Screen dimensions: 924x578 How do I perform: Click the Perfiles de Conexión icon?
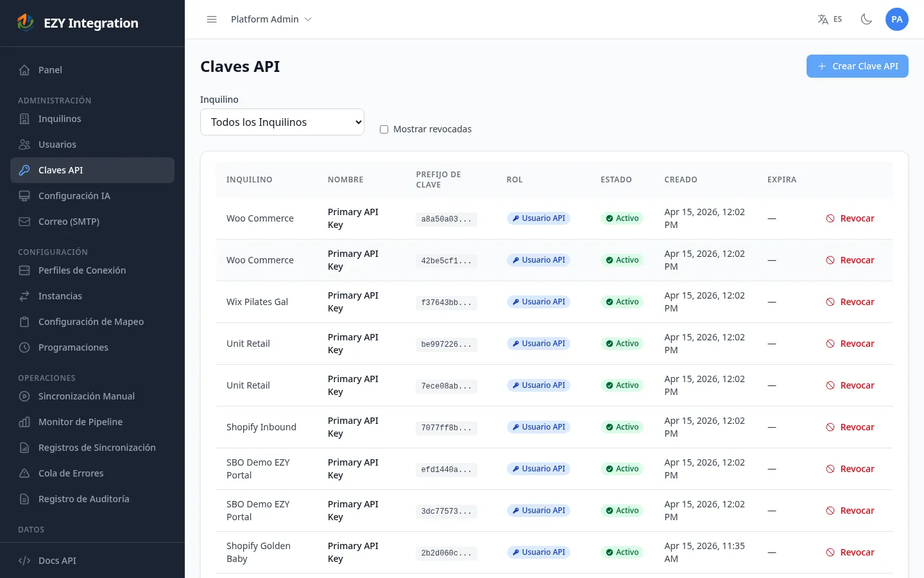pyautogui.click(x=24, y=270)
